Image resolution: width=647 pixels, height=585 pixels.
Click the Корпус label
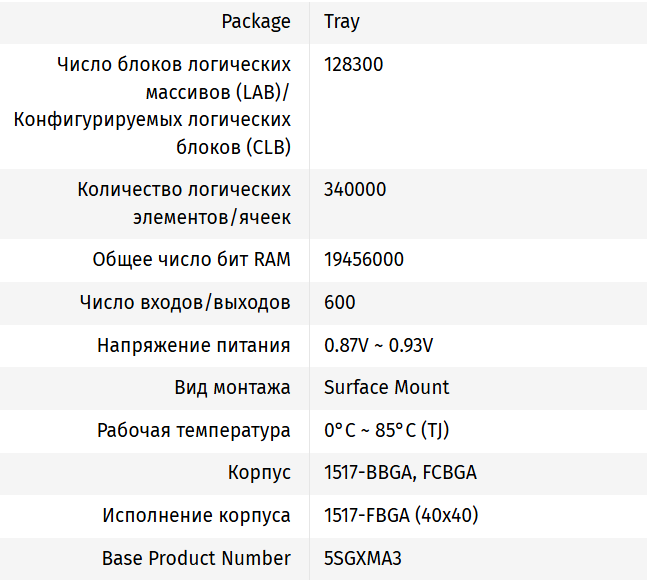tap(259, 473)
